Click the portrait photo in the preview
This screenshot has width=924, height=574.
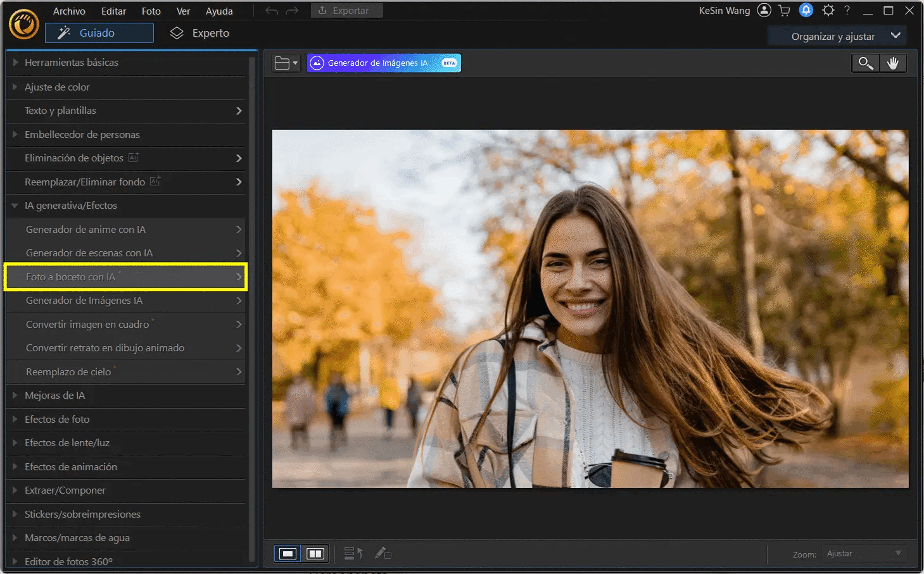tap(590, 309)
